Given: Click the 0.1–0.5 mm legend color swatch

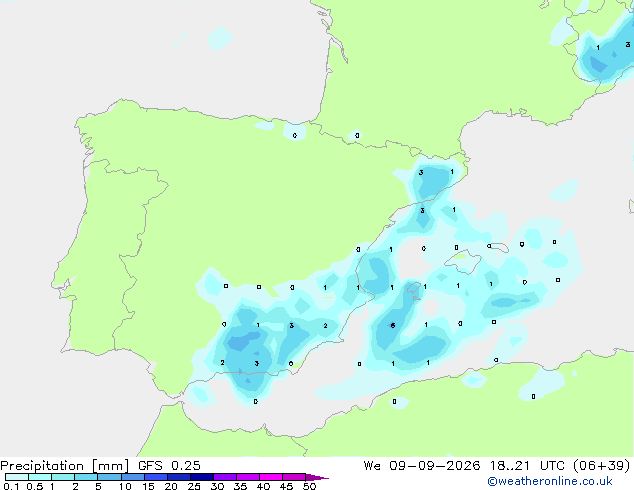Looking at the screenshot, I should (17, 477).
